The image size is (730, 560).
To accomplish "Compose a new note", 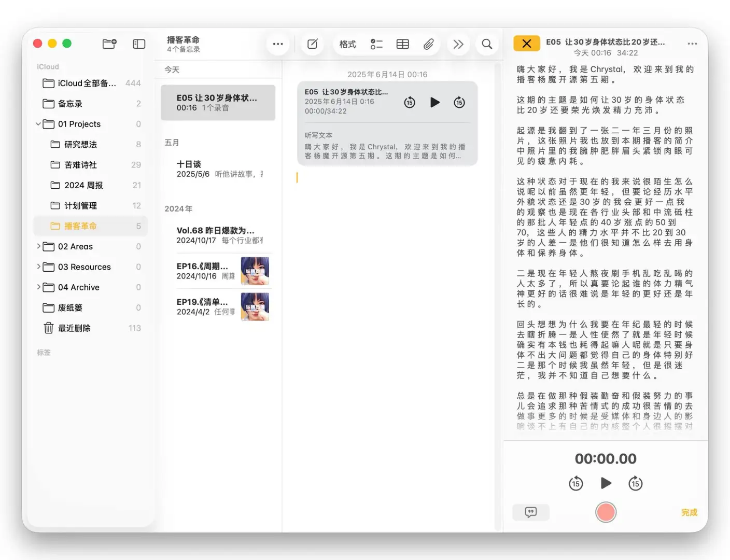I will [x=312, y=44].
